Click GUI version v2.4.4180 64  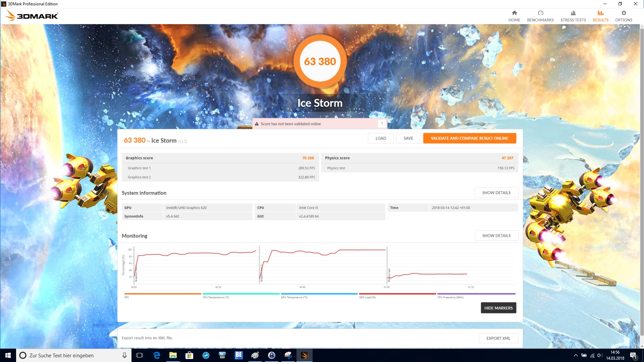click(x=309, y=216)
